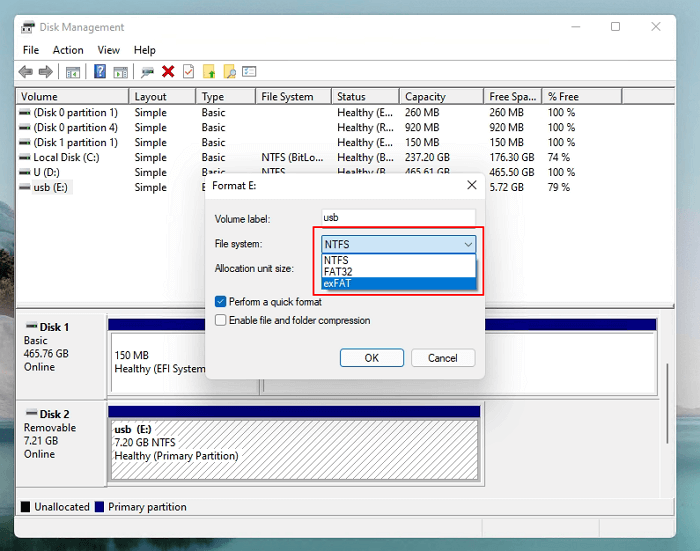Click the Forward arrow toolbar icon
700x551 pixels.
[x=45, y=72]
